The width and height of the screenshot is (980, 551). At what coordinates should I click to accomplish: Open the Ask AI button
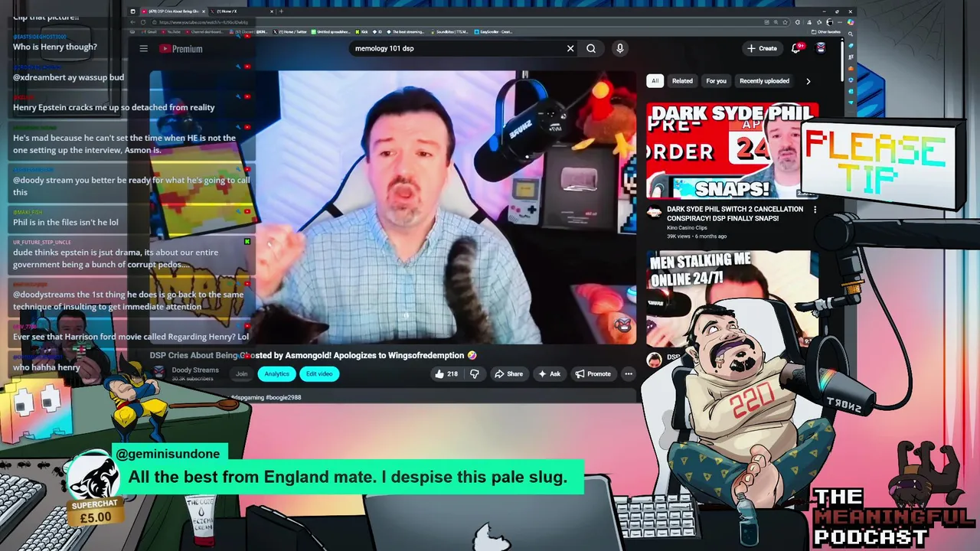pyautogui.click(x=550, y=374)
